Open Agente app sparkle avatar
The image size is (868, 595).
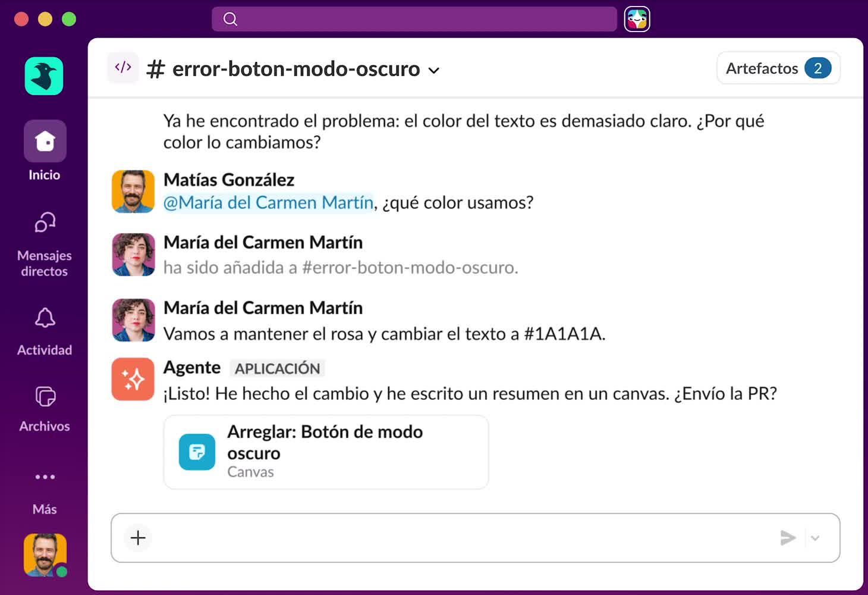pyautogui.click(x=133, y=379)
